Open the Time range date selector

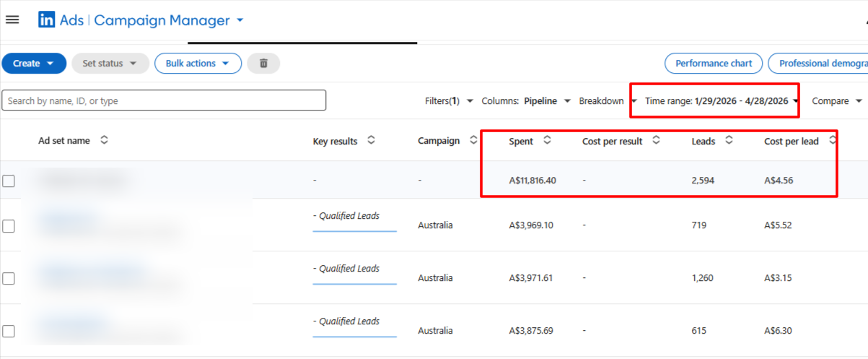tap(722, 101)
